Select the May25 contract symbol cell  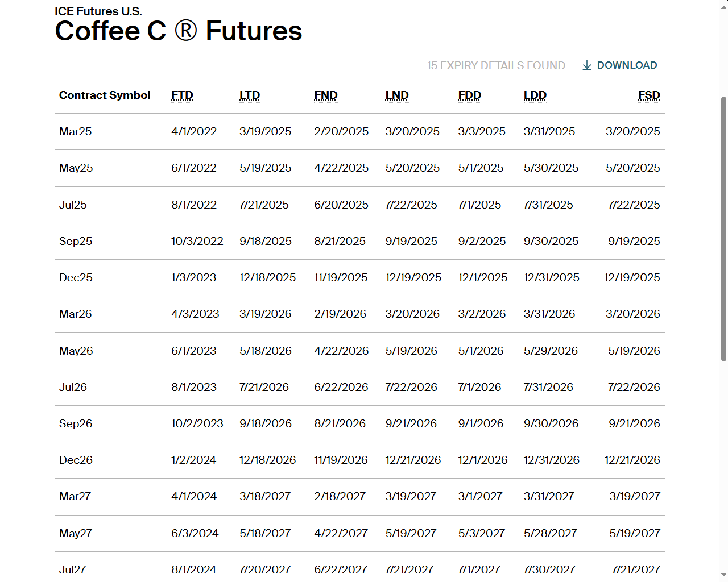pos(76,168)
